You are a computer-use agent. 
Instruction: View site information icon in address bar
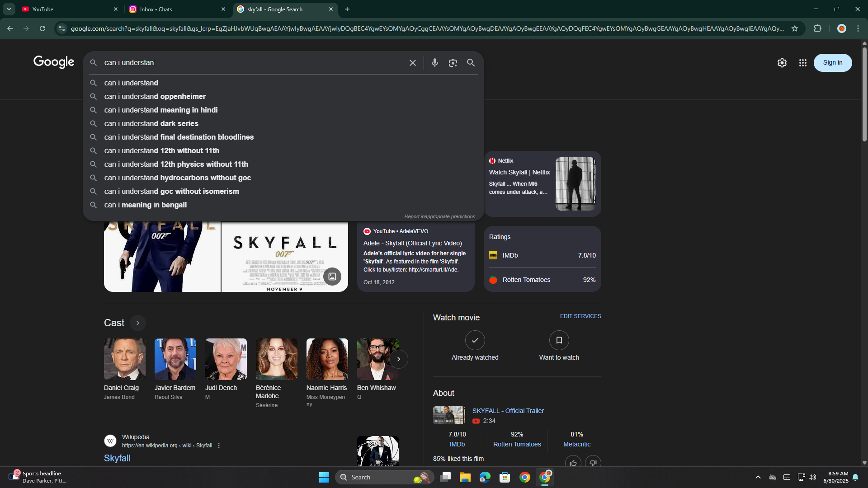(62, 28)
